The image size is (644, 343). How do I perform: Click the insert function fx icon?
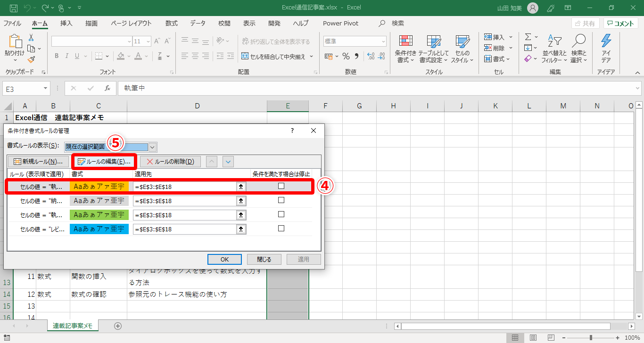coord(107,88)
